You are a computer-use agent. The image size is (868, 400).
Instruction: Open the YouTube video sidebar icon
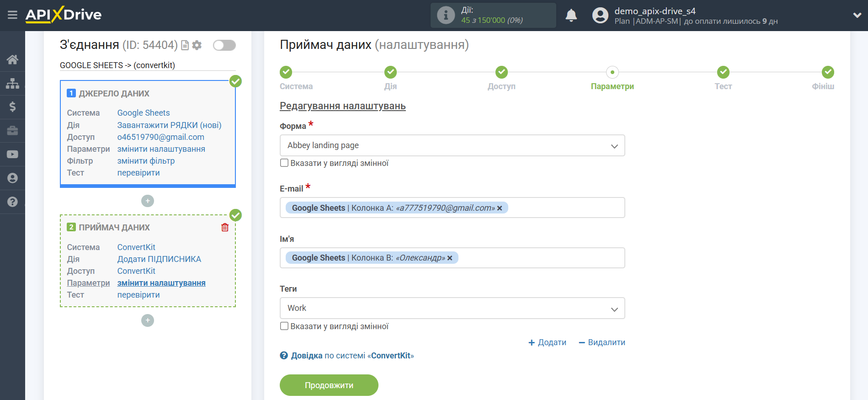12,155
